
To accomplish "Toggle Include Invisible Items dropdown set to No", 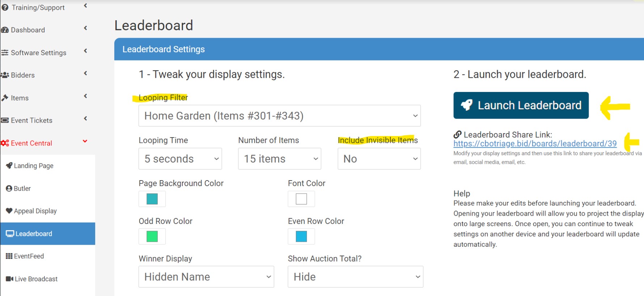I will pyautogui.click(x=379, y=159).
